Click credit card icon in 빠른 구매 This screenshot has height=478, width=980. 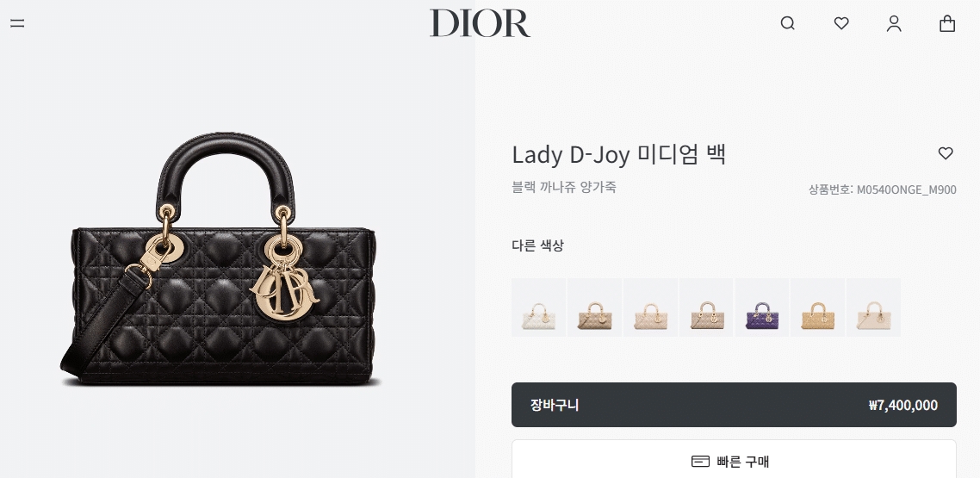tap(701, 462)
